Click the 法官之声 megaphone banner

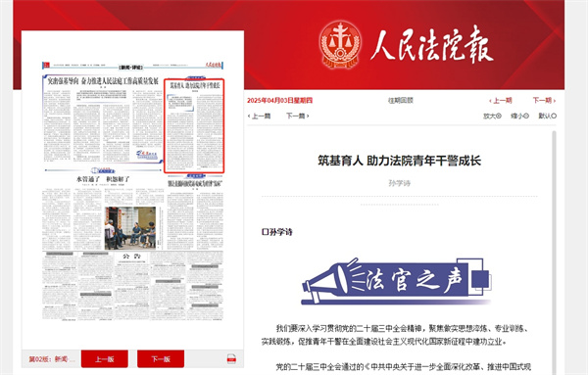(396, 281)
